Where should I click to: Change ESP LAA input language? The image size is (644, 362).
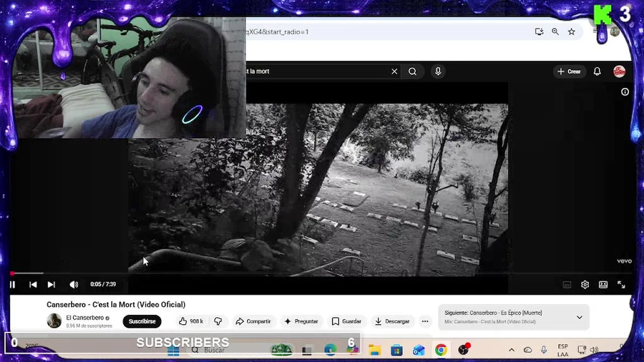563,350
